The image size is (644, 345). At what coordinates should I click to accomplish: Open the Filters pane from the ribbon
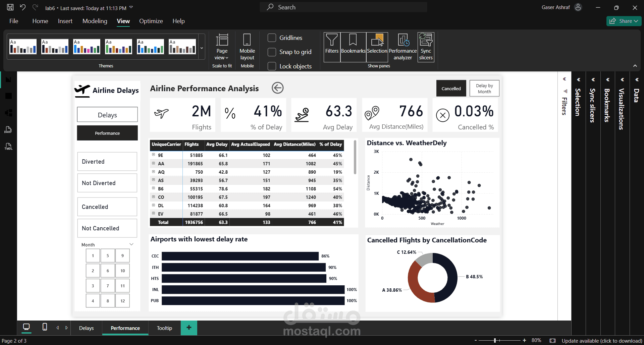332,47
